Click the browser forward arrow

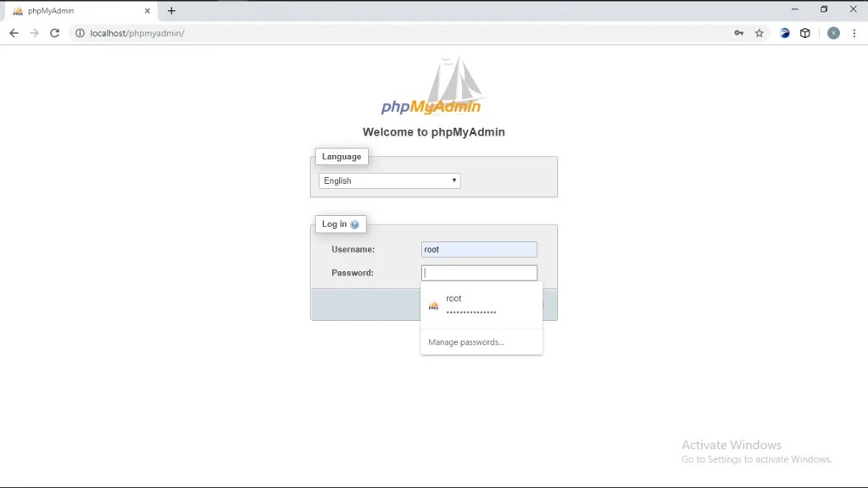(x=34, y=33)
